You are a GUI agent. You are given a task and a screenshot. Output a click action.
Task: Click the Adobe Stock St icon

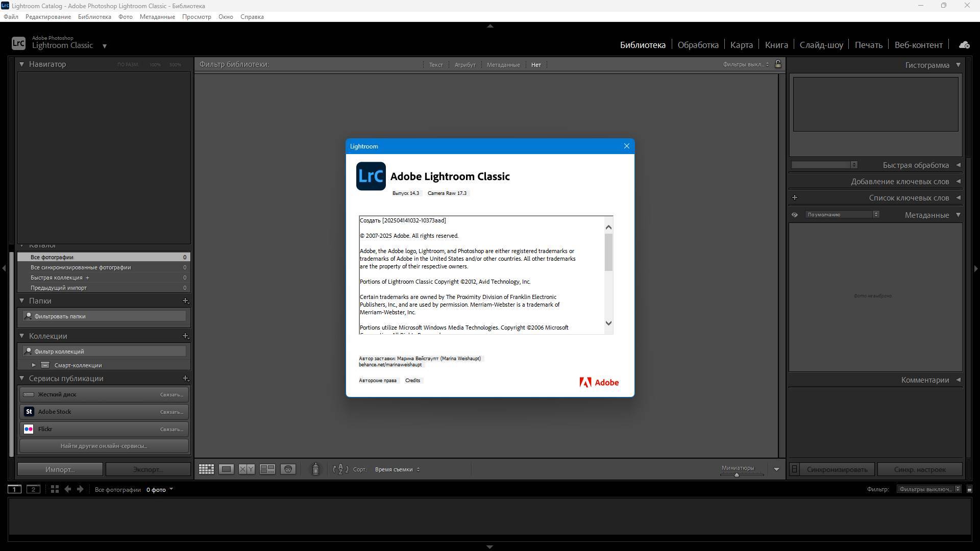[29, 412]
